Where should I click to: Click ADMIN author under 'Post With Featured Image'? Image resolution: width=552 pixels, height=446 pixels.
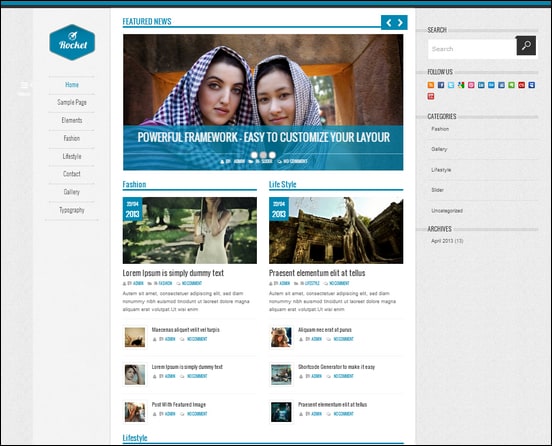click(x=170, y=414)
